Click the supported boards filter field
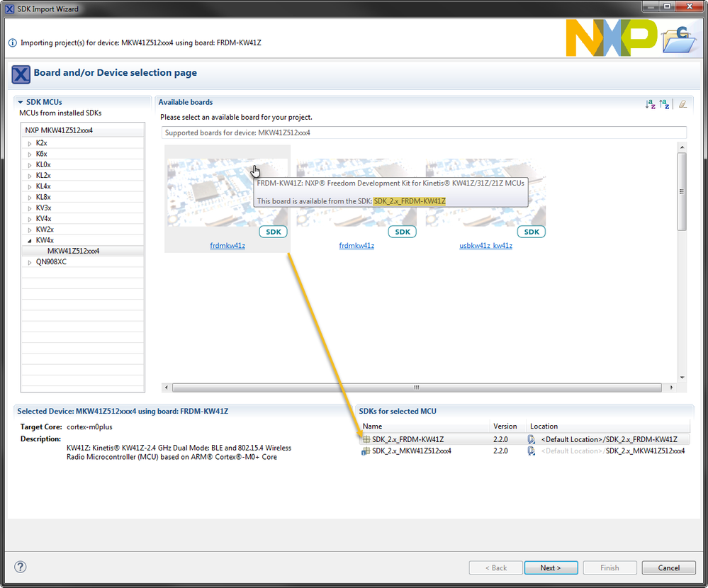The height and width of the screenshot is (588, 708). (424, 132)
